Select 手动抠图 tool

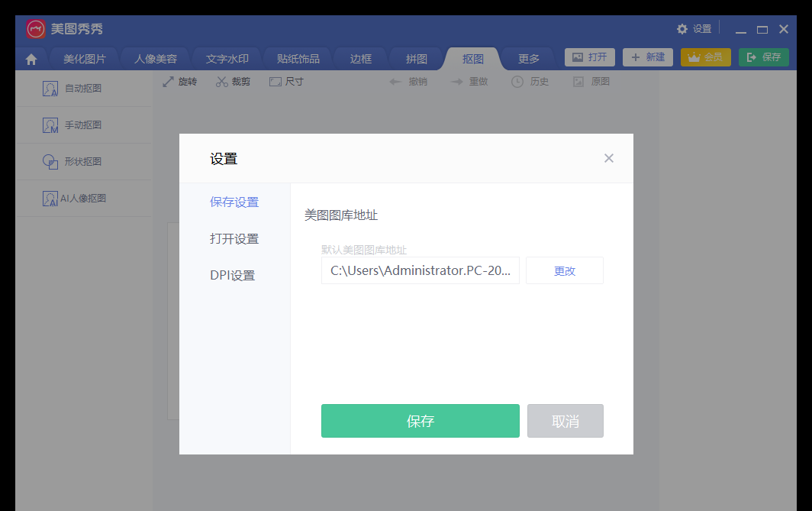(83, 125)
